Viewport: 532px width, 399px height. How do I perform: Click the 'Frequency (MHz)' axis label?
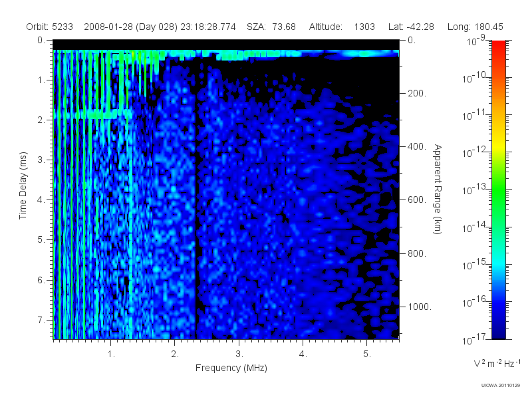click(x=231, y=368)
